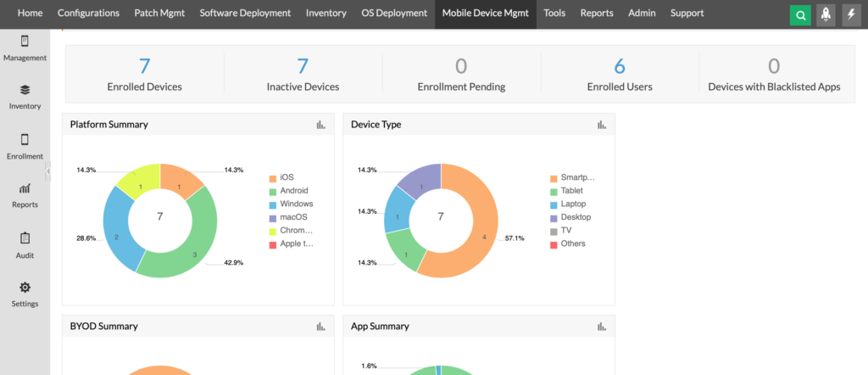
Task: Click the 7 Enrolled Devices count
Action: click(144, 67)
